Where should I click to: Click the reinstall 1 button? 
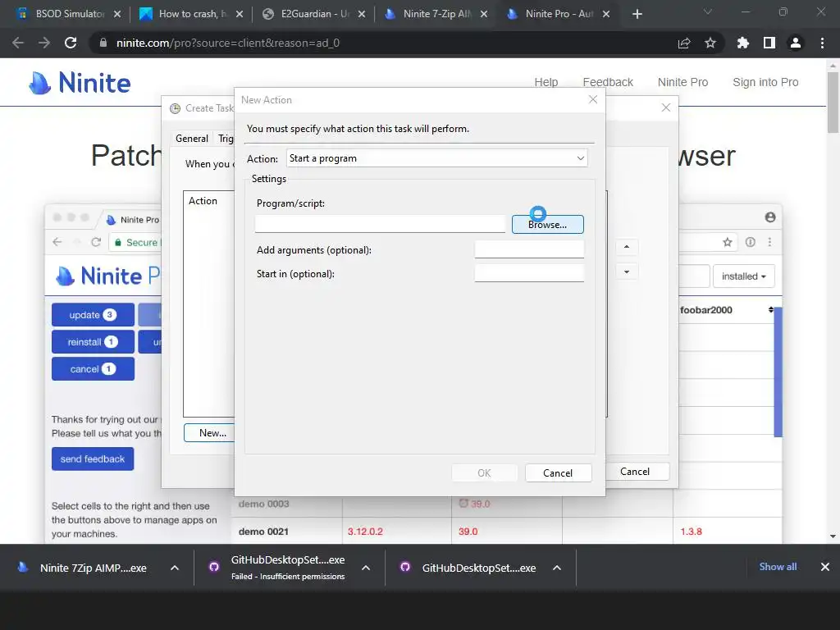point(93,342)
